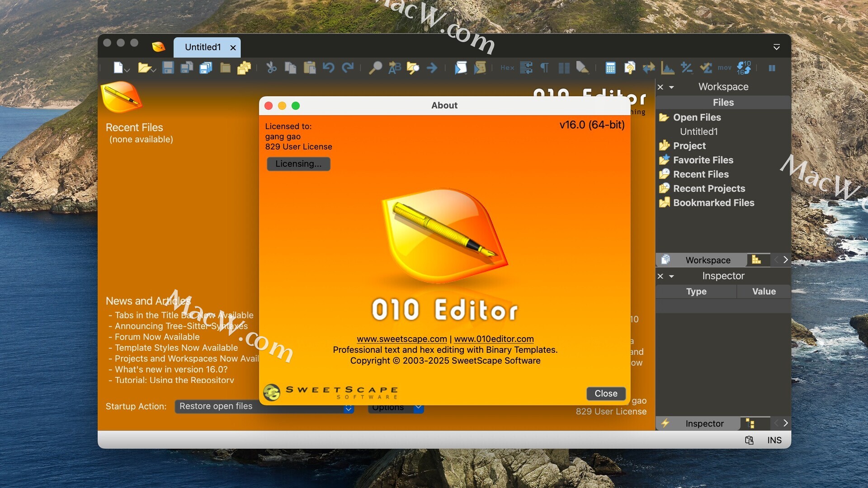Viewport: 868px width, 488px height.
Task: Click Close button in the About dialog
Action: pos(606,394)
